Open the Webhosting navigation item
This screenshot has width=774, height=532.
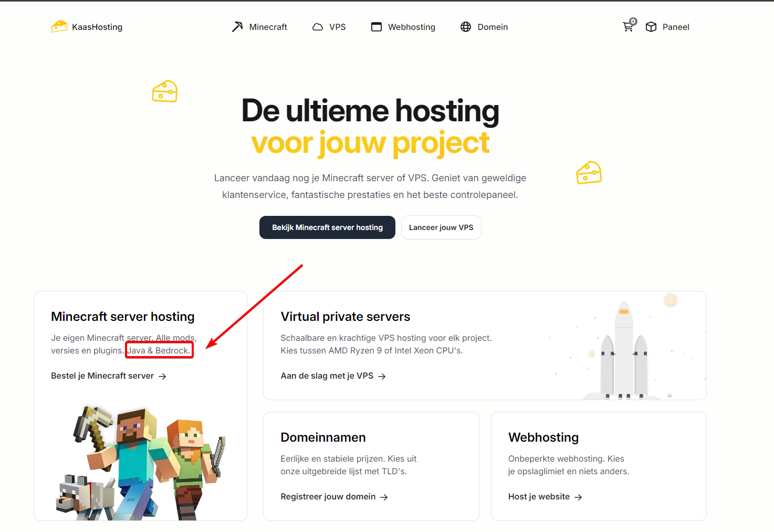coord(411,27)
